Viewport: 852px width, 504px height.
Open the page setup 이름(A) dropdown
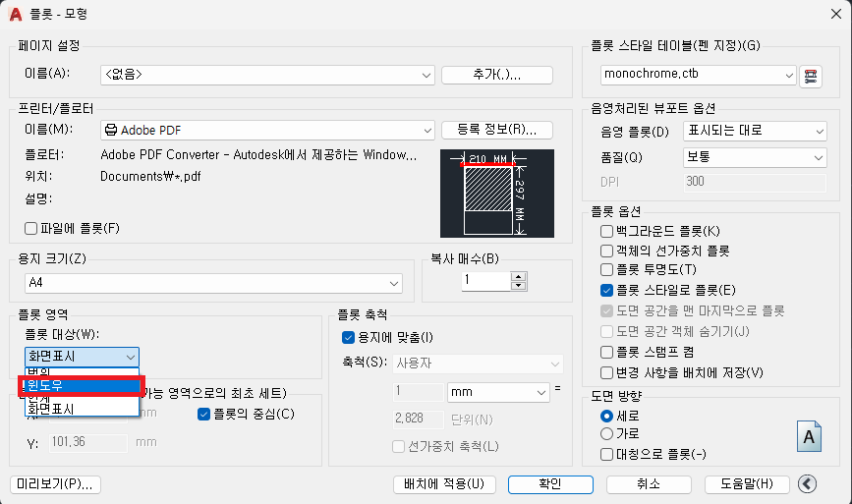point(267,75)
